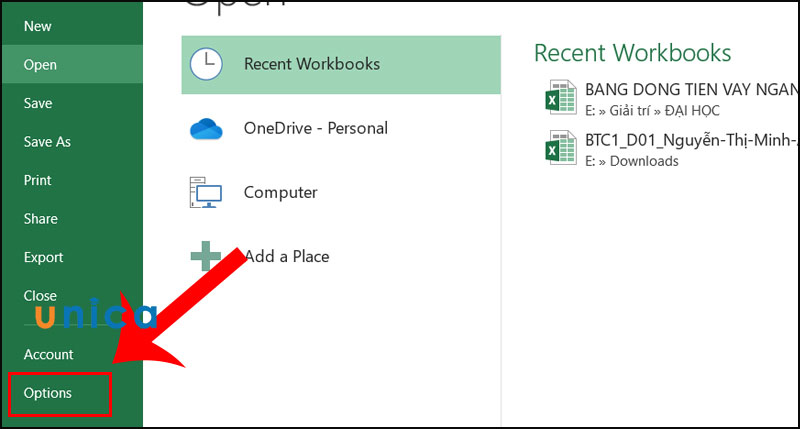Go to the Print page
This screenshot has height=429, width=800.
pyautogui.click(x=38, y=181)
